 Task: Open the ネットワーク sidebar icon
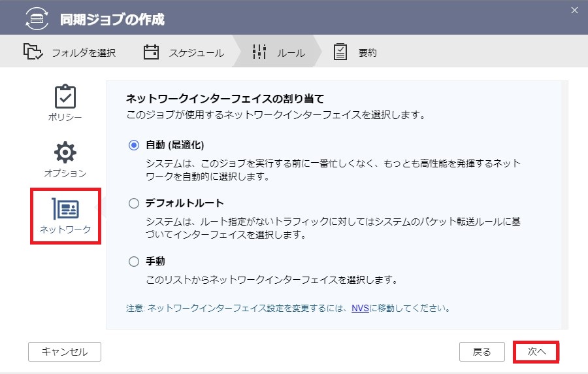pyautogui.click(x=65, y=209)
